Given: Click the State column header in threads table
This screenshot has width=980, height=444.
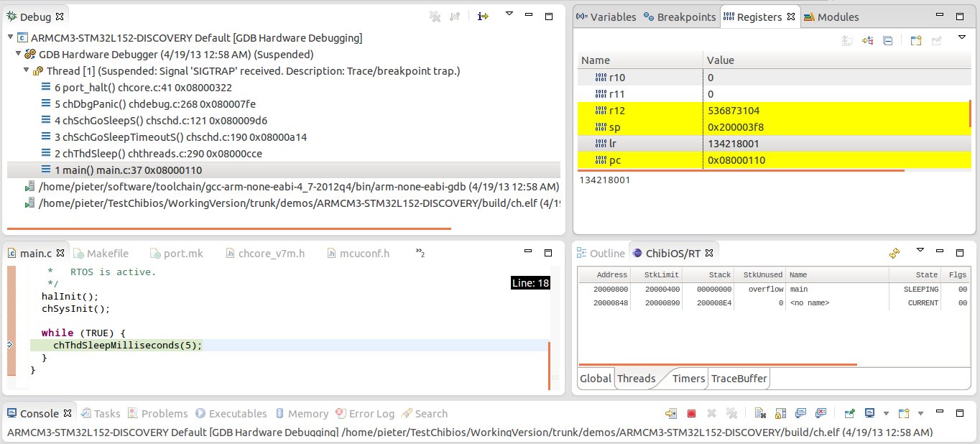Looking at the screenshot, I should pos(915,274).
